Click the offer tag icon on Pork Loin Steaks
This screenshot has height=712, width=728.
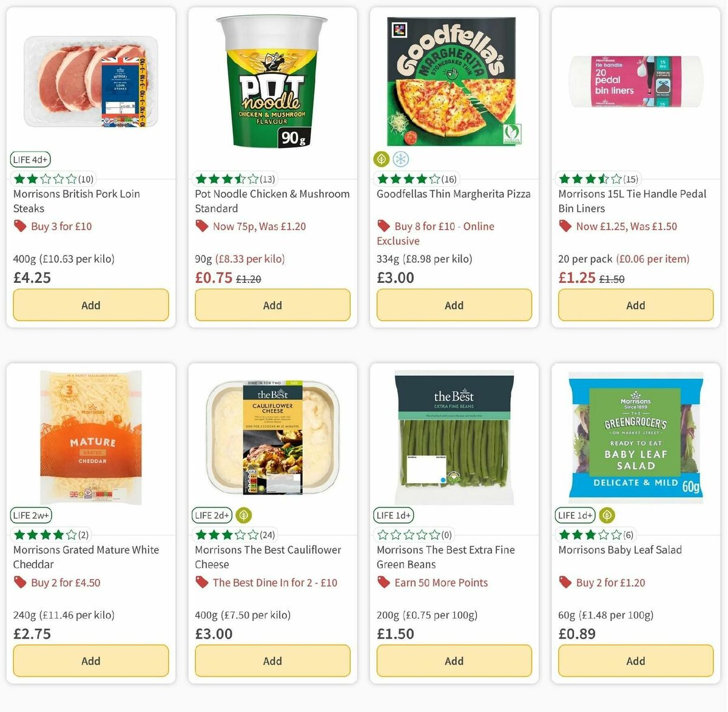[x=20, y=226]
